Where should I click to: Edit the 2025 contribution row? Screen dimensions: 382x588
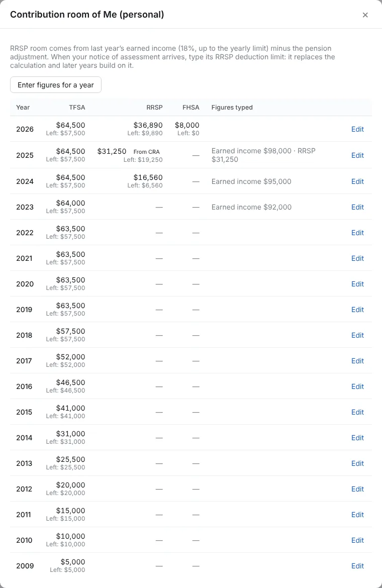357,155
